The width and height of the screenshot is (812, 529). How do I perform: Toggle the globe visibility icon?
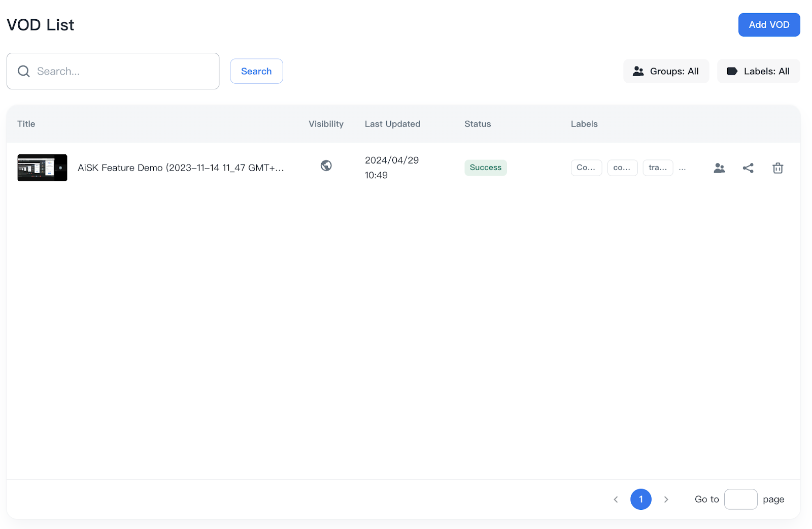point(326,166)
